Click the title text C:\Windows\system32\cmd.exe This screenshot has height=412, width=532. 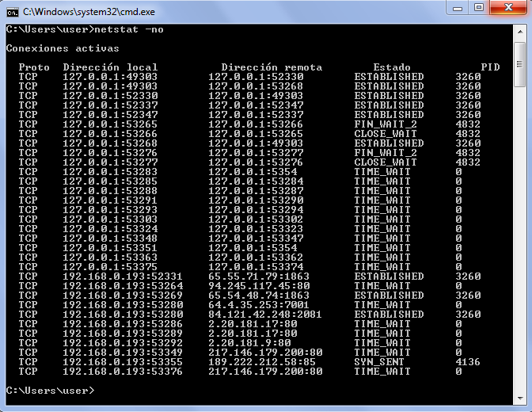89,12
